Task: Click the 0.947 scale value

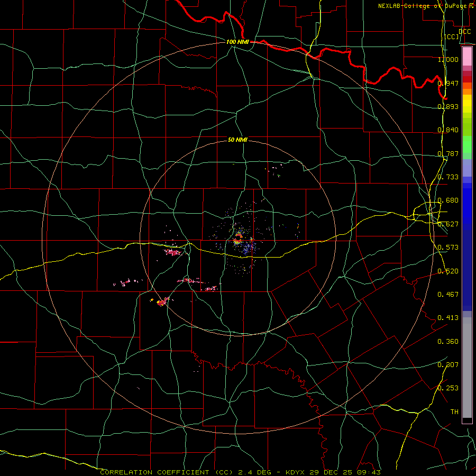Action: click(x=448, y=83)
